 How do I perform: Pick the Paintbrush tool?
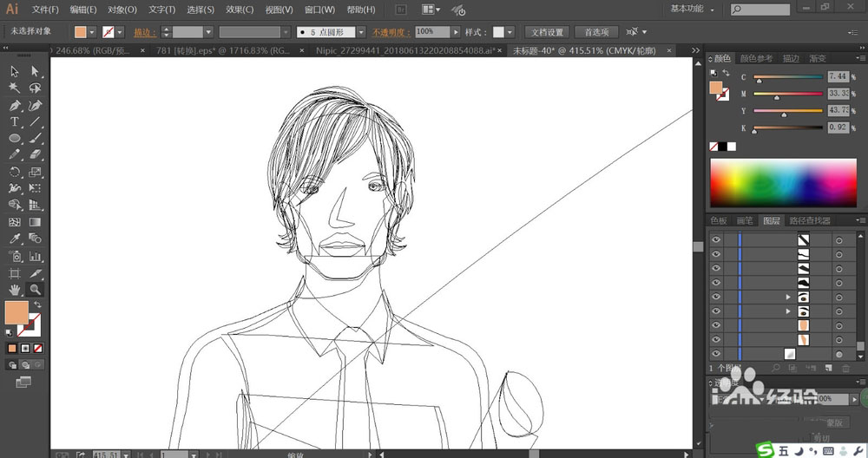coord(35,138)
